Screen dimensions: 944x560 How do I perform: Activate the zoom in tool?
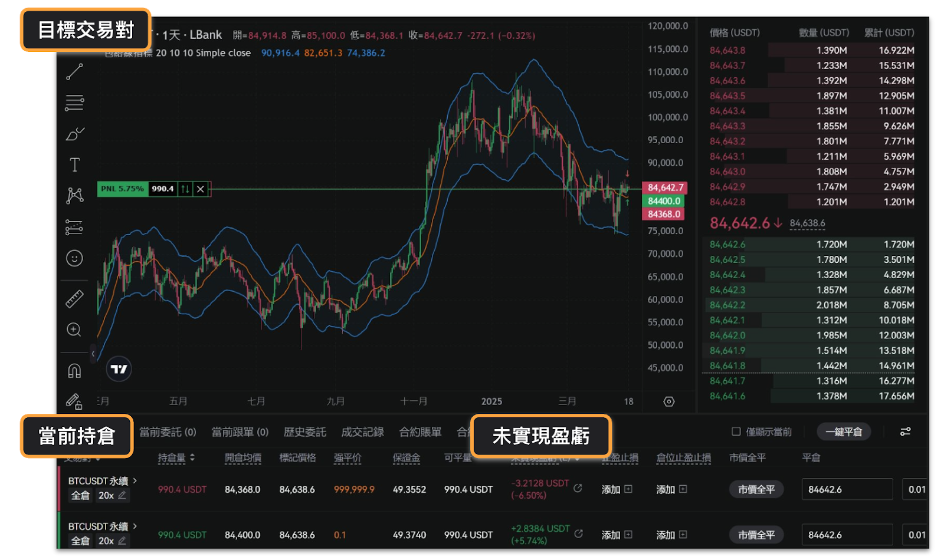point(74,330)
